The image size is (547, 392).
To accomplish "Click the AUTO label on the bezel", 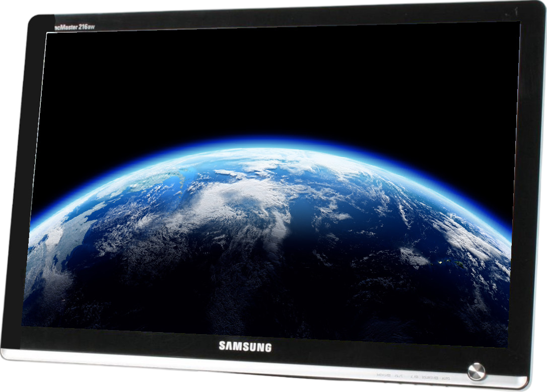I will 446,378.
